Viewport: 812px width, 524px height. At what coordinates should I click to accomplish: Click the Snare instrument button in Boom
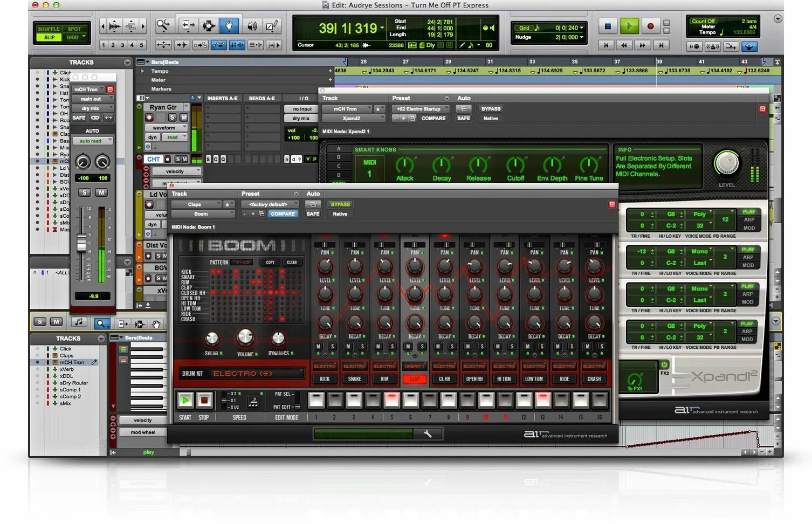click(x=354, y=379)
